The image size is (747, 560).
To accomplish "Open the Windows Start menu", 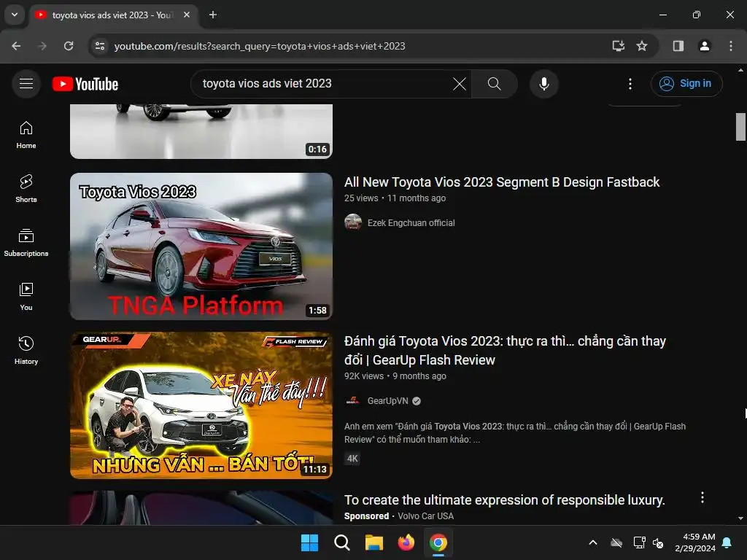I will tap(309, 542).
